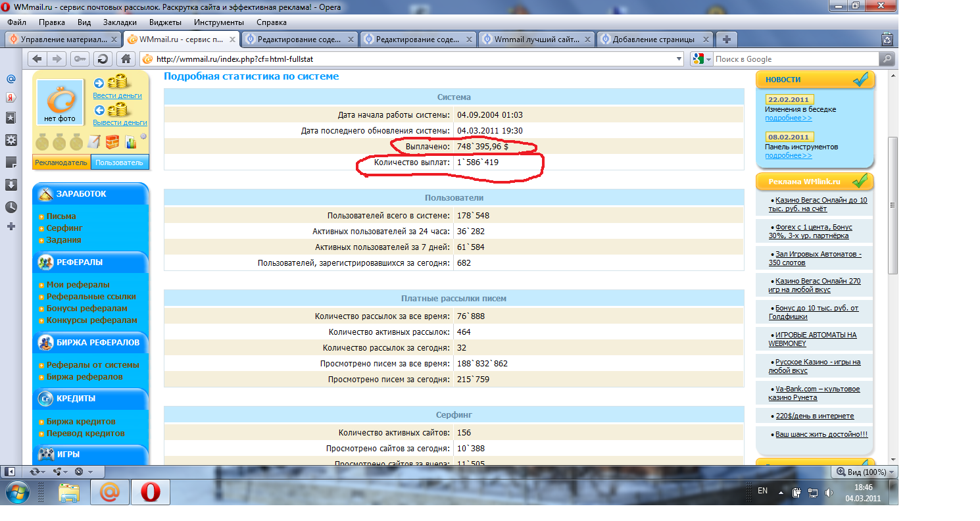Open the Правка menu

(x=52, y=22)
